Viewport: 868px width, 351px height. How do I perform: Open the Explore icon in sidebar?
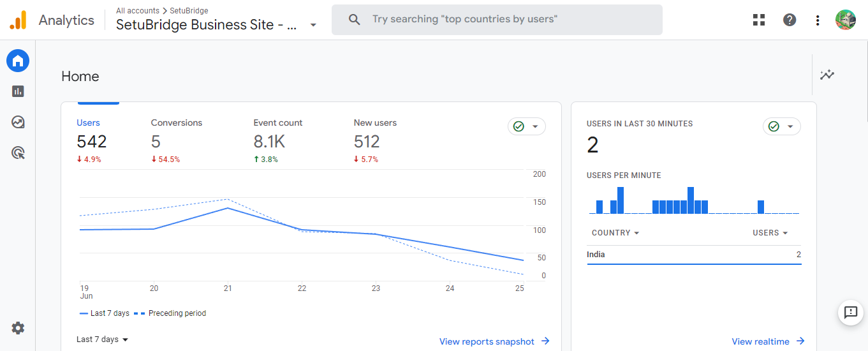[18, 122]
